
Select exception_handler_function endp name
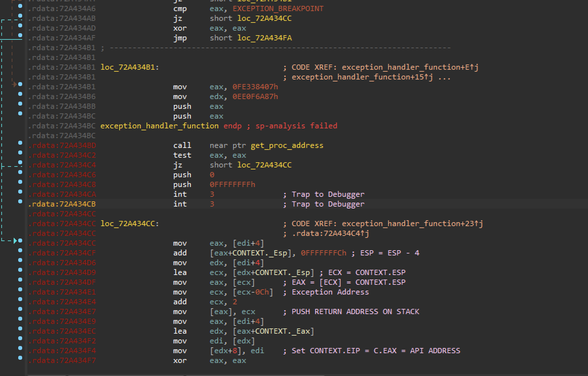(160, 126)
